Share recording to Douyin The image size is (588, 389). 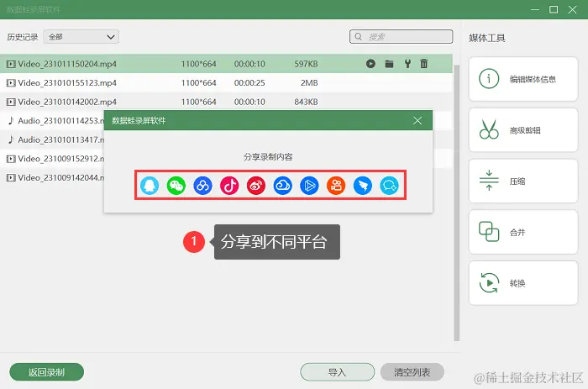click(x=229, y=186)
